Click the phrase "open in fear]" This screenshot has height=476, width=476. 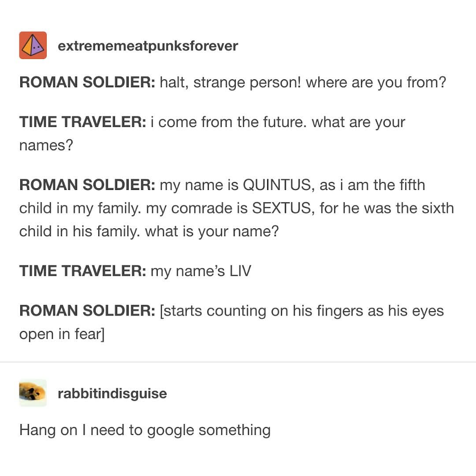pyautogui.click(x=62, y=334)
